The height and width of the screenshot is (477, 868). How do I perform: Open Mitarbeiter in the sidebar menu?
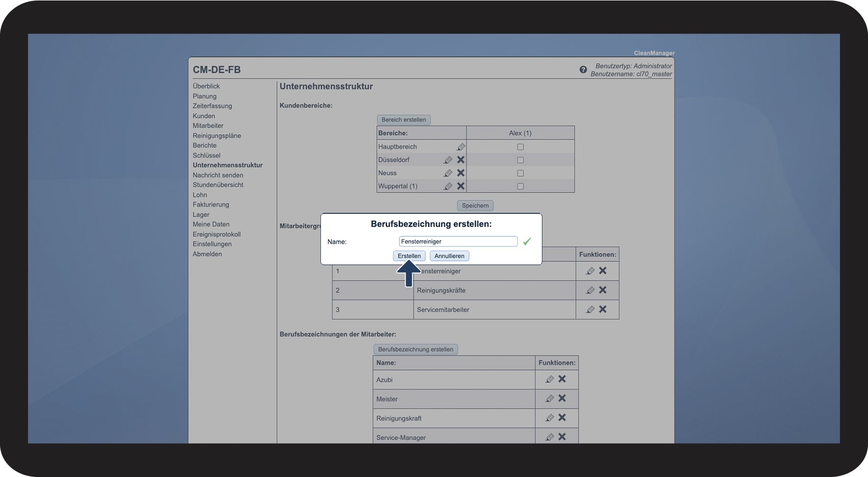(x=208, y=126)
